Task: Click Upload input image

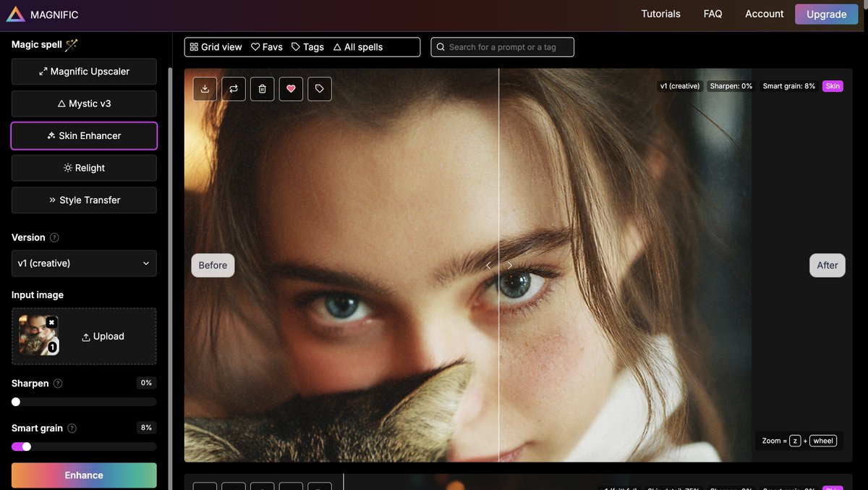Action: point(103,337)
